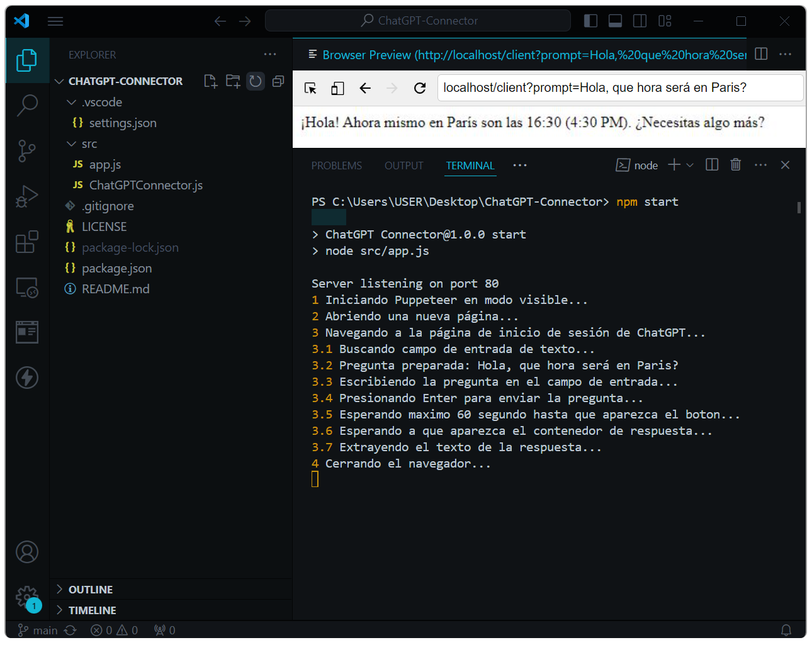Expand the OUTLINE section
Image resolution: width=812 pixels, height=645 pixels.
(x=91, y=590)
